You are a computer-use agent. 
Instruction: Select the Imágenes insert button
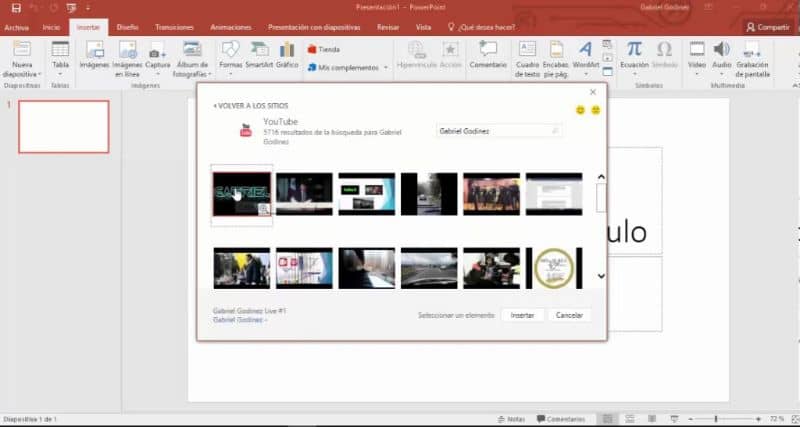pos(94,56)
